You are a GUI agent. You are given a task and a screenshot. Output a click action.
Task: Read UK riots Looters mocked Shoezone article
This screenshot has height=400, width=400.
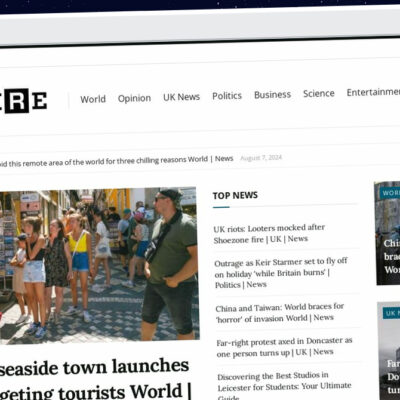click(269, 234)
